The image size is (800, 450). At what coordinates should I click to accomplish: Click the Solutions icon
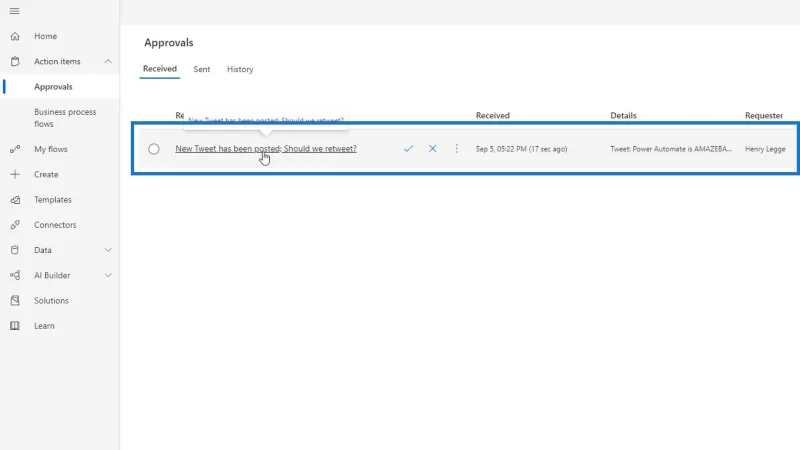pos(15,301)
